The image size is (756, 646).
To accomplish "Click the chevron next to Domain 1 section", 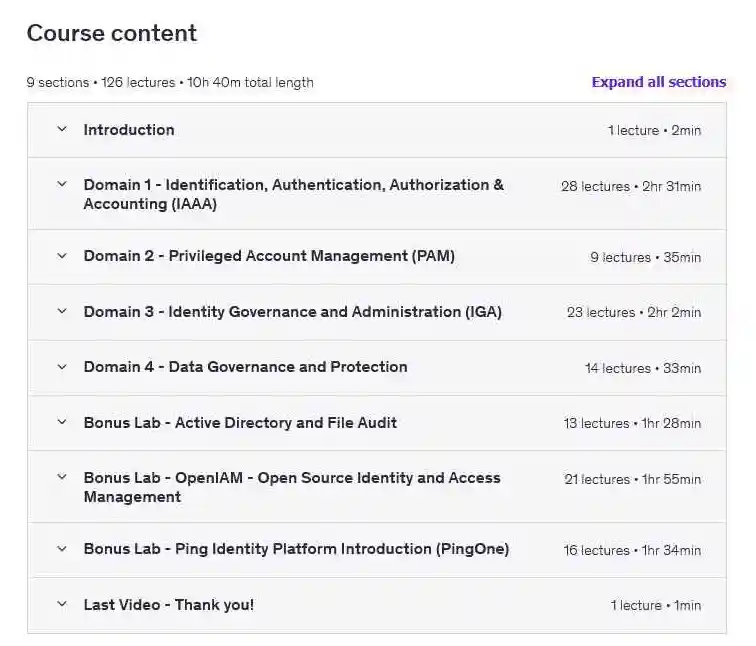I will tap(62, 185).
